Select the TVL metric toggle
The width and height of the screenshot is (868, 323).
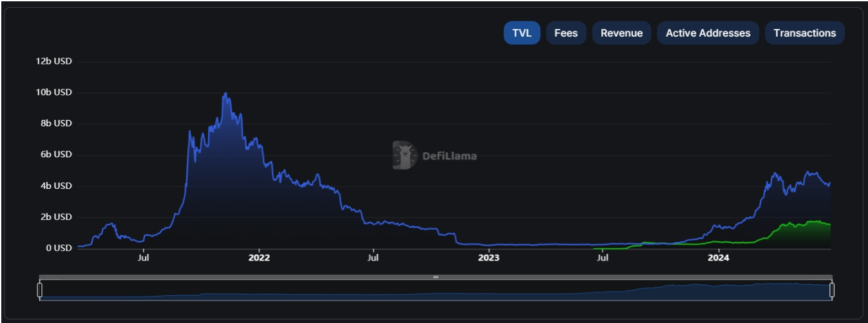coord(522,33)
